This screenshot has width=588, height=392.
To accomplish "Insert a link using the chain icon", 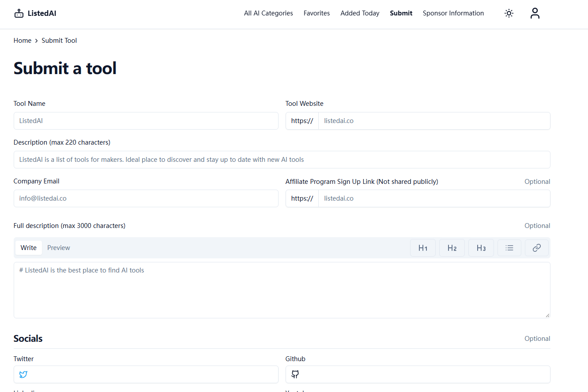I will (537, 248).
